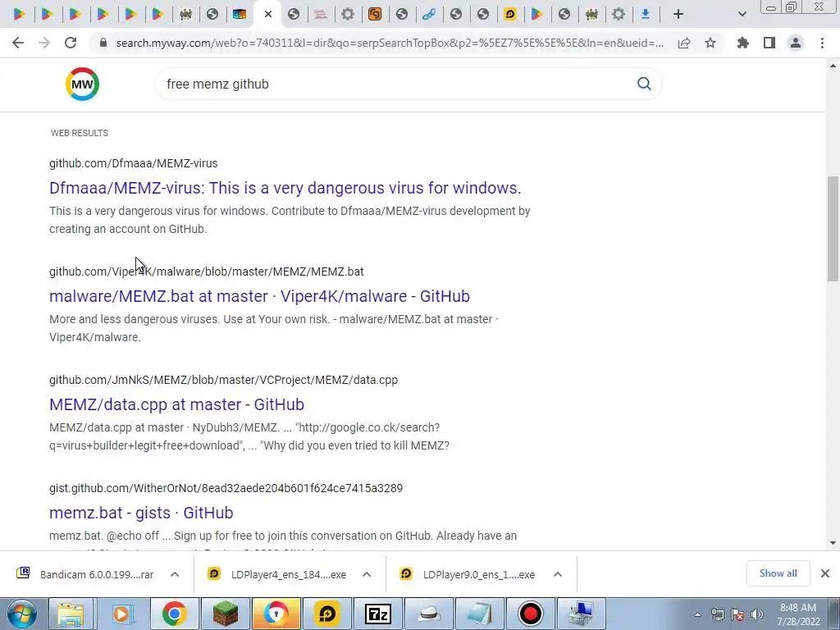Open the computer toolbox taskbar icon

pos(582,614)
